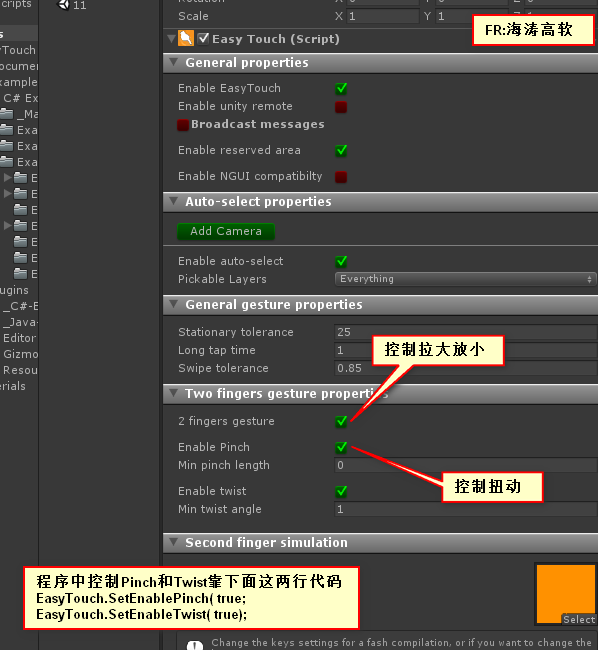
Task: Click the _Ma folder icon
Action: click(x=7, y=114)
